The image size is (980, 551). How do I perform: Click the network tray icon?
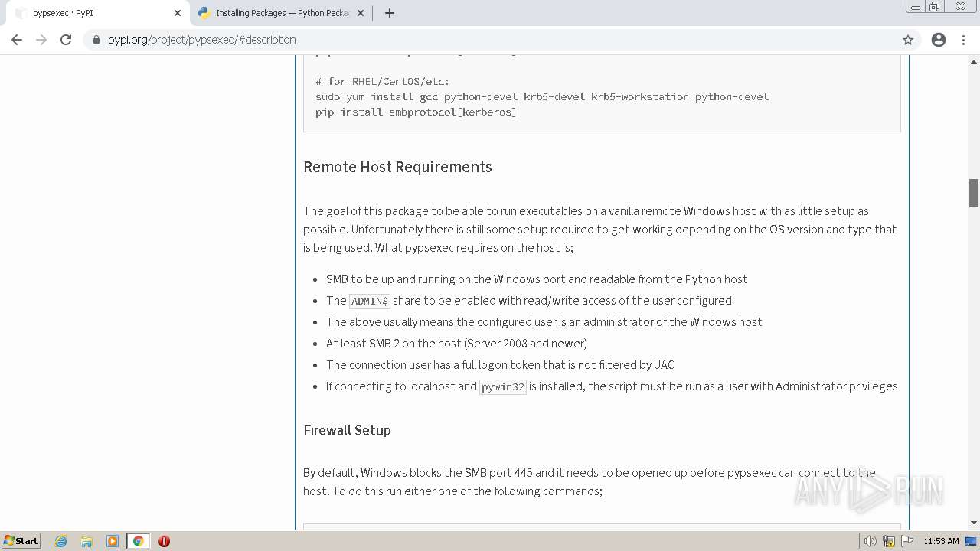click(889, 541)
